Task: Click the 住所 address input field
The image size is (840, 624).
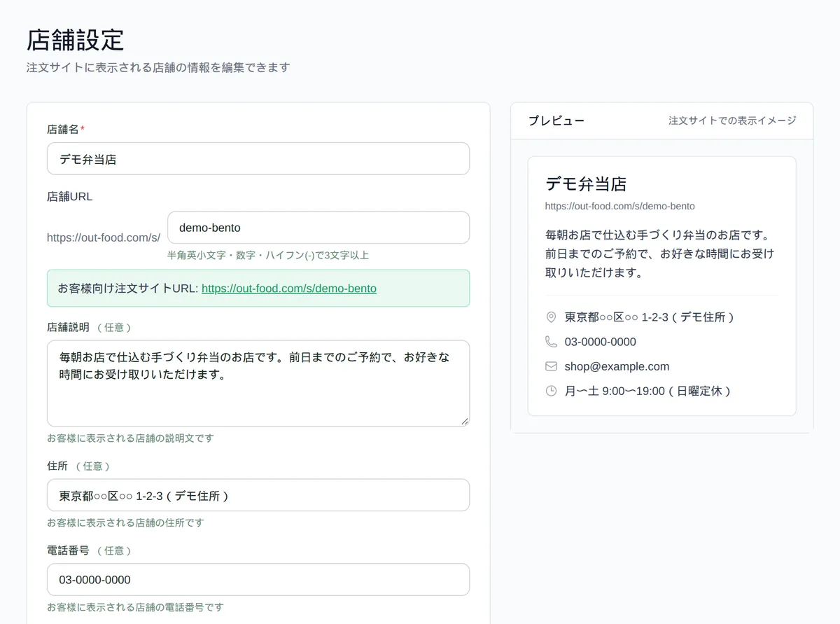Action: [x=258, y=495]
